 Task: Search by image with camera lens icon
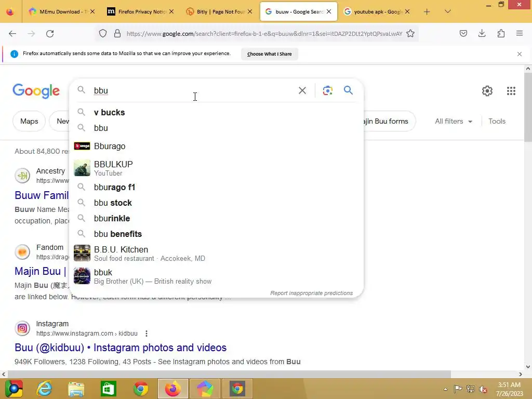click(x=327, y=90)
